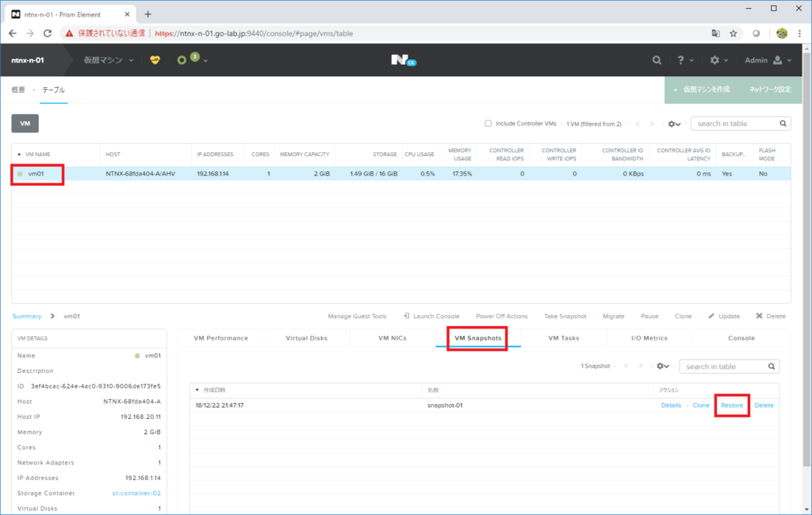Switch to the 概要 overview tab
Screen dimensions: 812x515
(x=19, y=90)
